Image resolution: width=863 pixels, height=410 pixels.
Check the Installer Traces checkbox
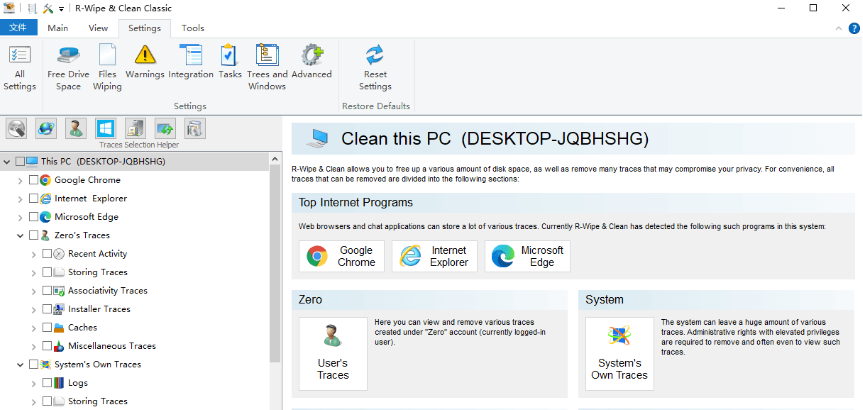pos(47,309)
